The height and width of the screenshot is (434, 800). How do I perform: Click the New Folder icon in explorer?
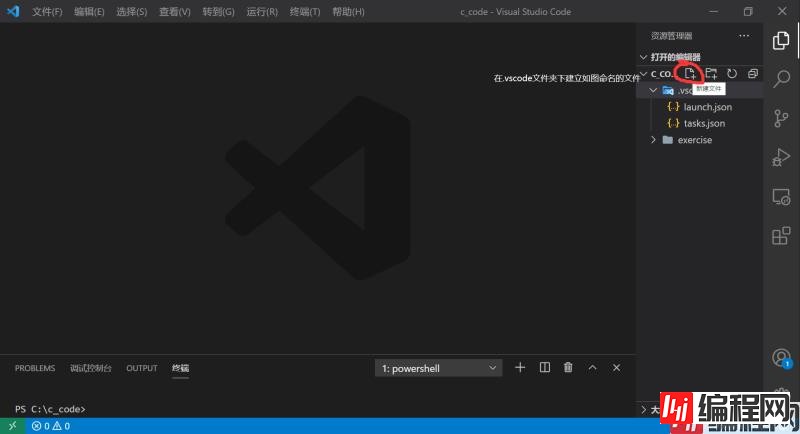coord(711,74)
